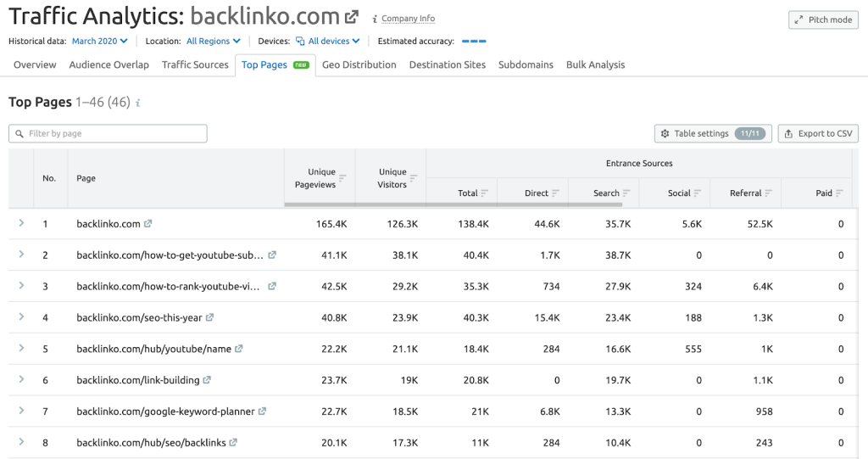The width and height of the screenshot is (868, 459).
Task: Expand row 2 how-to-get-youtube-sub details
Action: tap(21, 254)
